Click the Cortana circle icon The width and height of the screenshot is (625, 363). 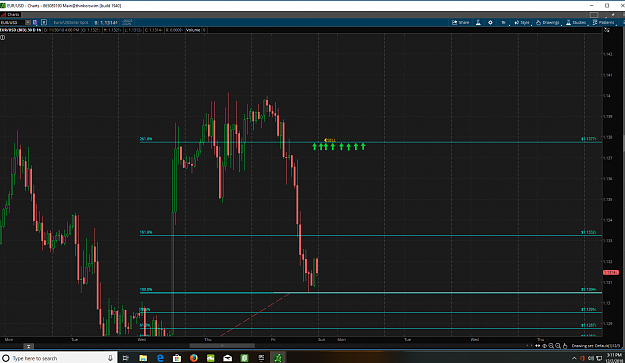(6, 358)
